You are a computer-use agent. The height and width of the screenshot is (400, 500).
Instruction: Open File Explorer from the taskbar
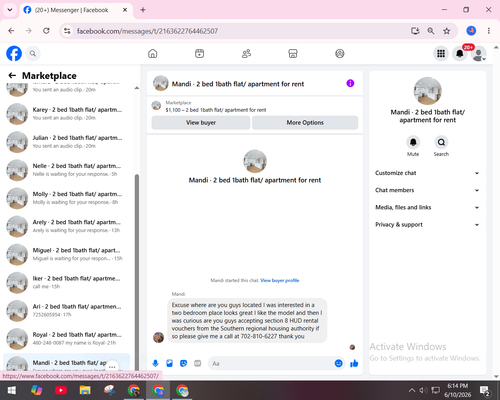click(x=85, y=390)
